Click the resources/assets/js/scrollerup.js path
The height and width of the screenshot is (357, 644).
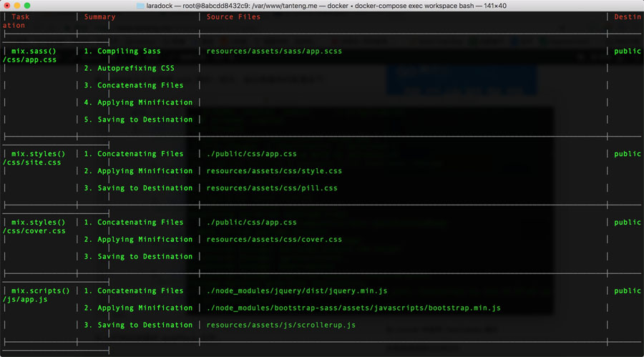(x=280, y=326)
